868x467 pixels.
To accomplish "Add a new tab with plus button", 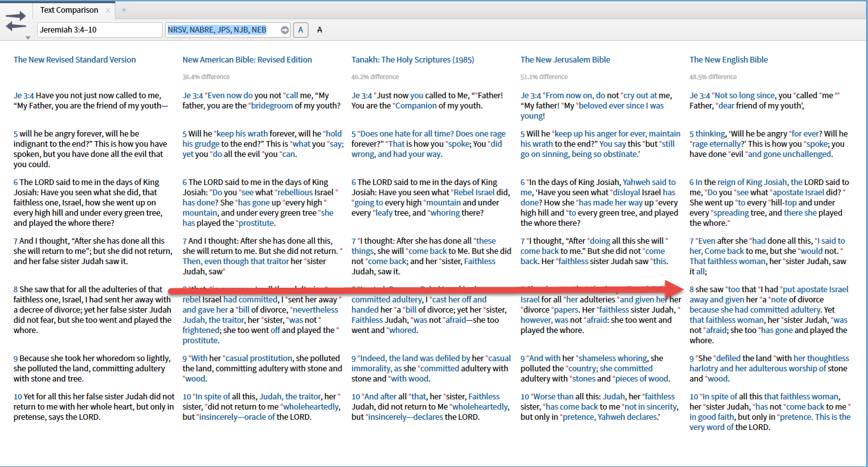I will click(124, 10).
